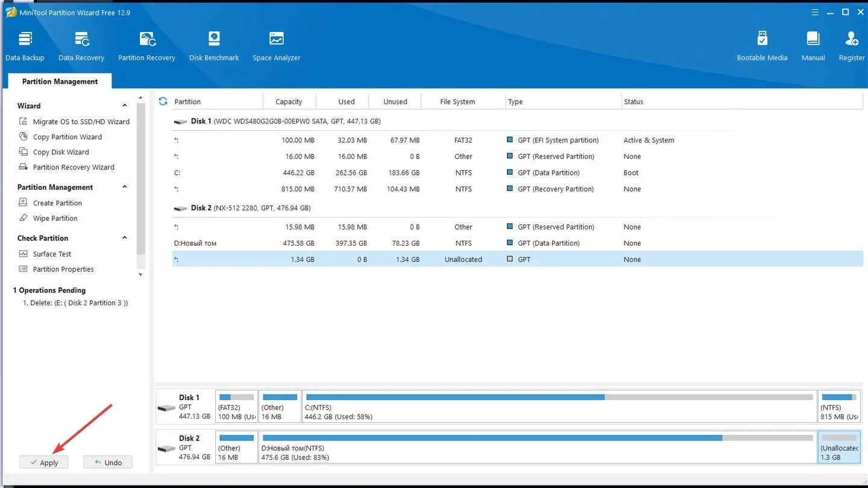868x488 pixels.
Task: Sort by the Type column header
Action: 563,102
